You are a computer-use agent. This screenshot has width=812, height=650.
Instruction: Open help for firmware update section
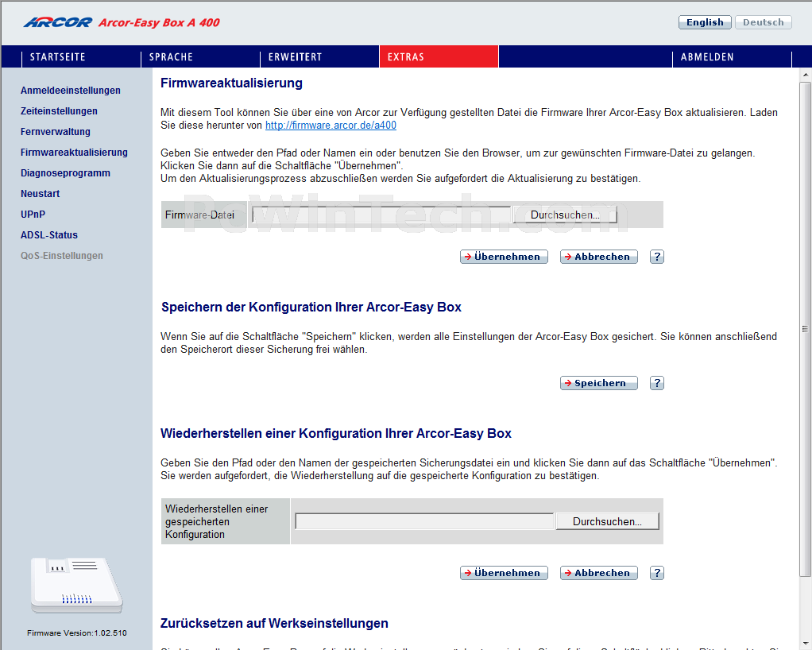[x=656, y=257]
